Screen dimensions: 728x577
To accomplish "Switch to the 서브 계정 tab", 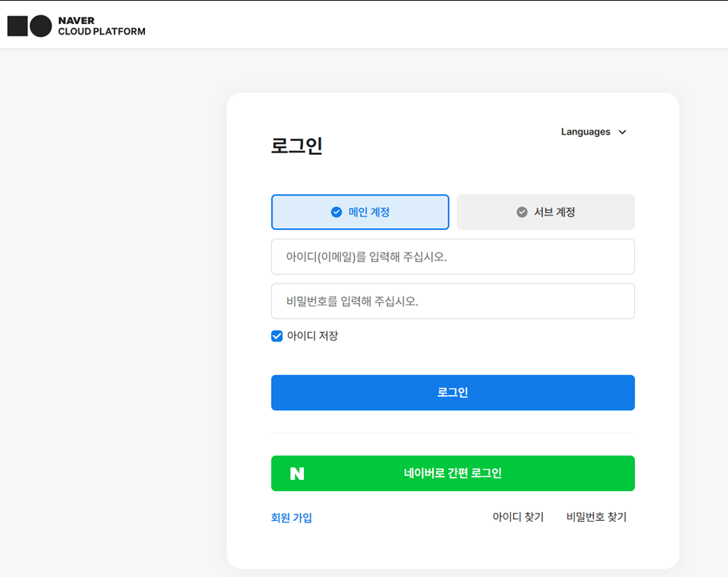I will 545,212.
